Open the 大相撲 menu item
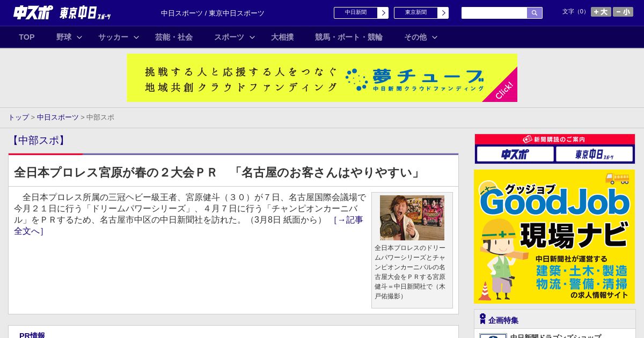Image resolution: width=644 pixels, height=338 pixels. [x=282, y=37]
